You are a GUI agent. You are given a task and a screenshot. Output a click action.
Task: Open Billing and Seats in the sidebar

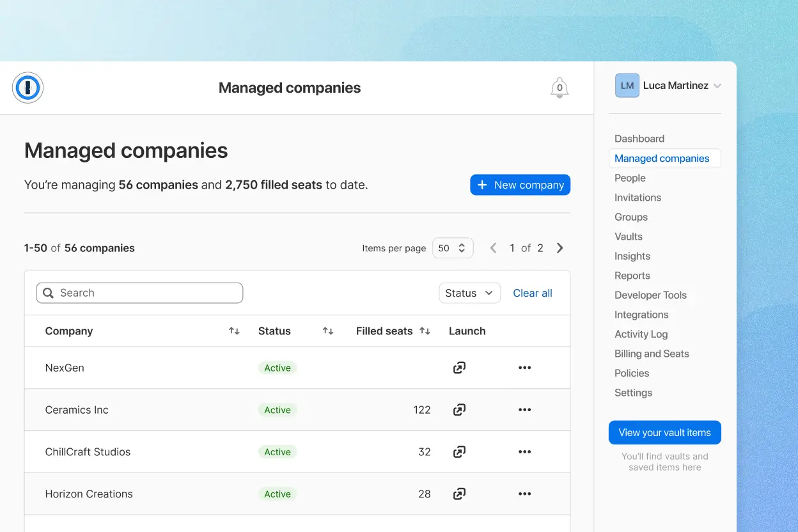pos(652,354)
